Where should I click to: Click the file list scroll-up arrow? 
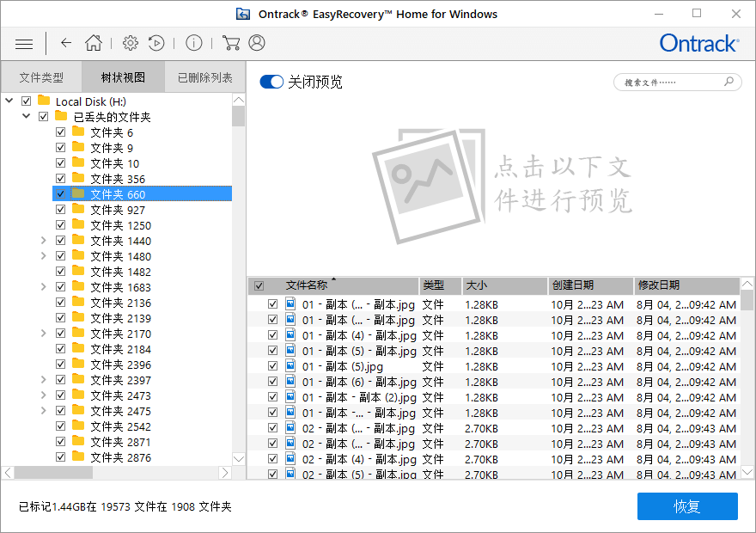pos(747,284)
